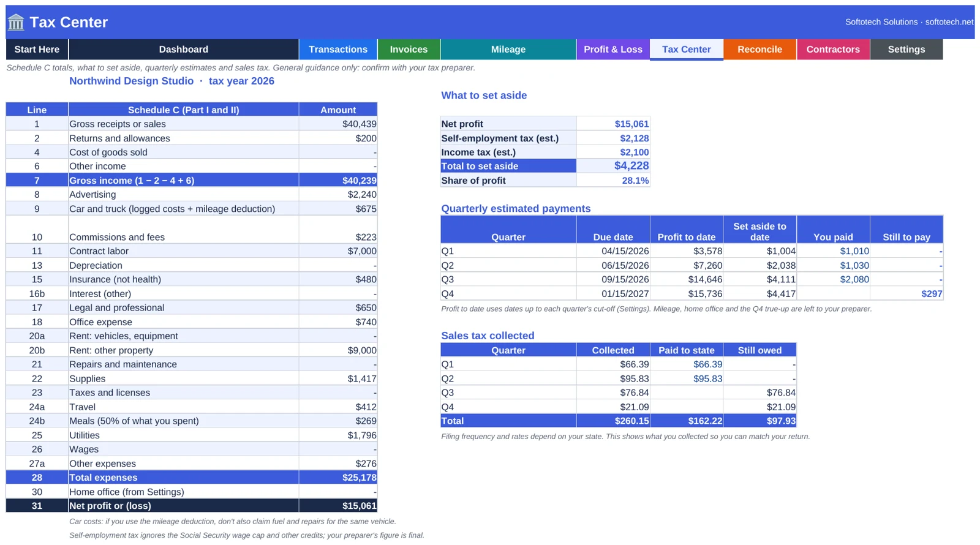Switch to the Reconcile tab
The image size is (980, 545).
pos(759,50)
